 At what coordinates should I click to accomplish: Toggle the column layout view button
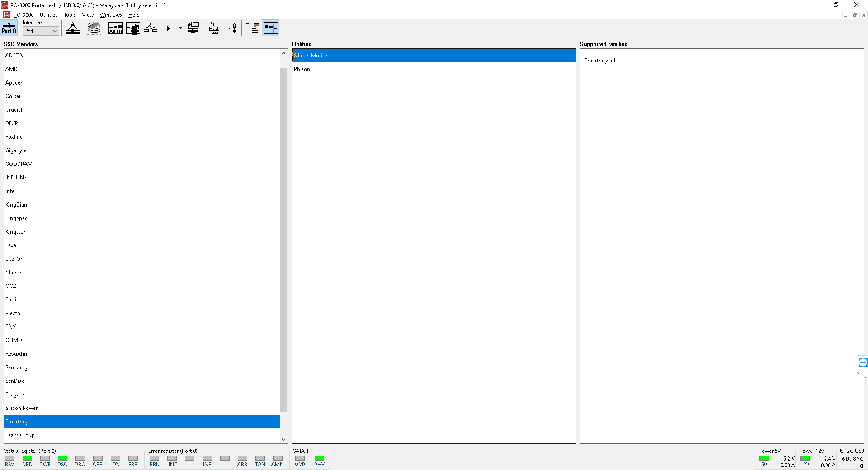coord(270,28)
